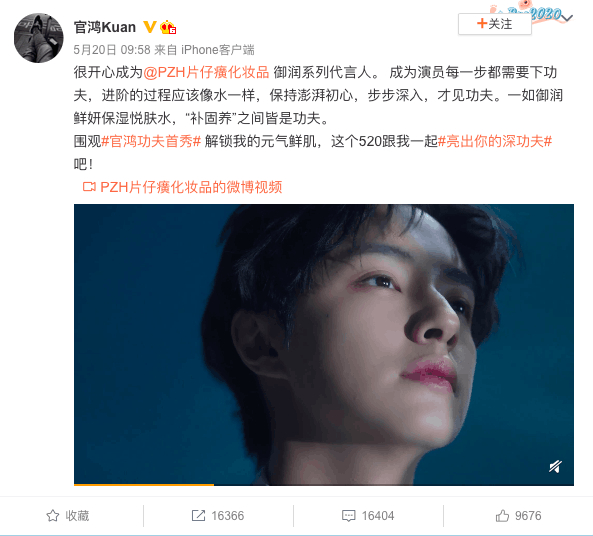This screenshot has height=536, width=593.
Task: Click the star 收藏 favorite icon
Action: pyautogui.click(x=53, y=516)
